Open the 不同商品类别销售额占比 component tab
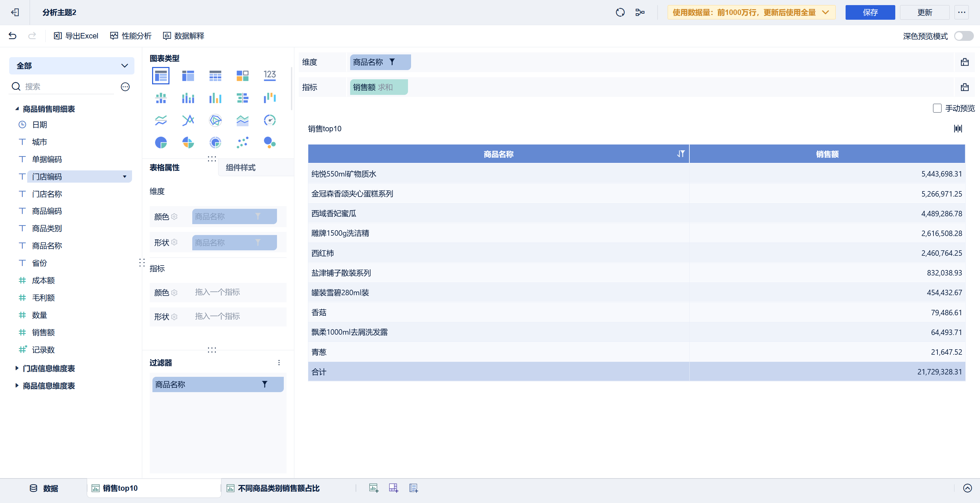The width and height of the screenshot is (980, 503). pos(278,488)
